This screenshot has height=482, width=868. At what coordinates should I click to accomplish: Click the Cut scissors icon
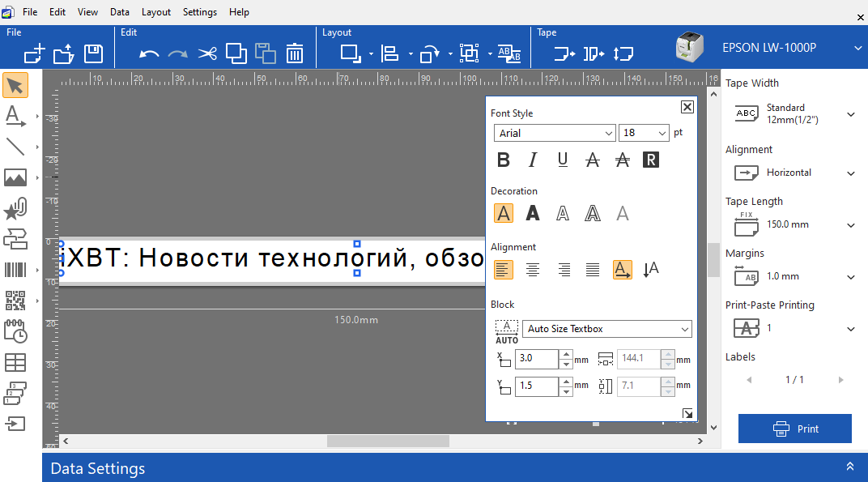(x=207, y=54)
